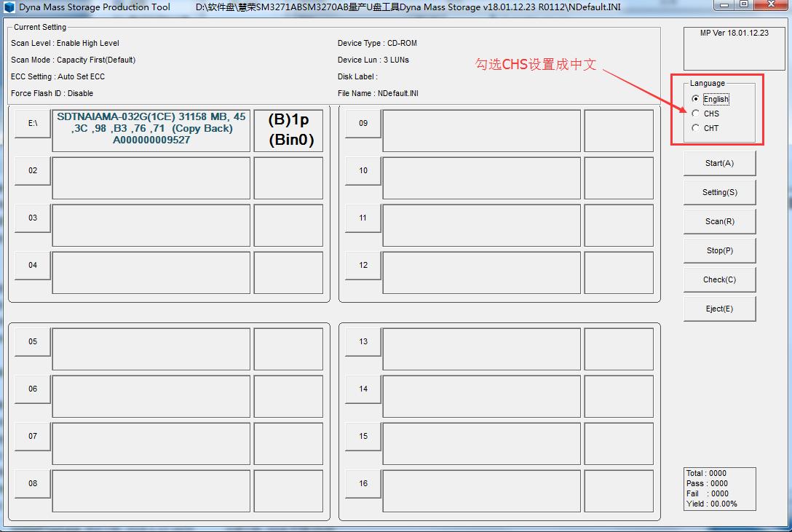Select the CHT language radio button
792x532 pixels.
tap(696, 128)
